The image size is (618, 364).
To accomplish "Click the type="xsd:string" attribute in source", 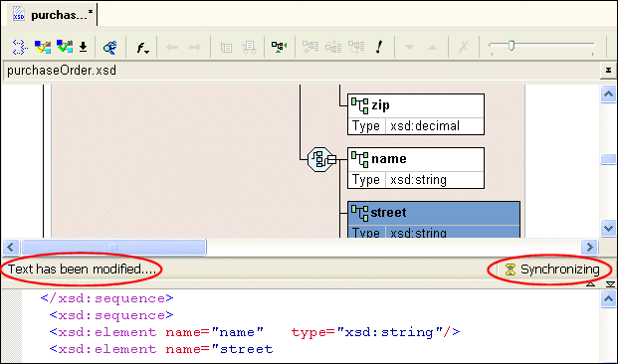I will tap(367, 332).
